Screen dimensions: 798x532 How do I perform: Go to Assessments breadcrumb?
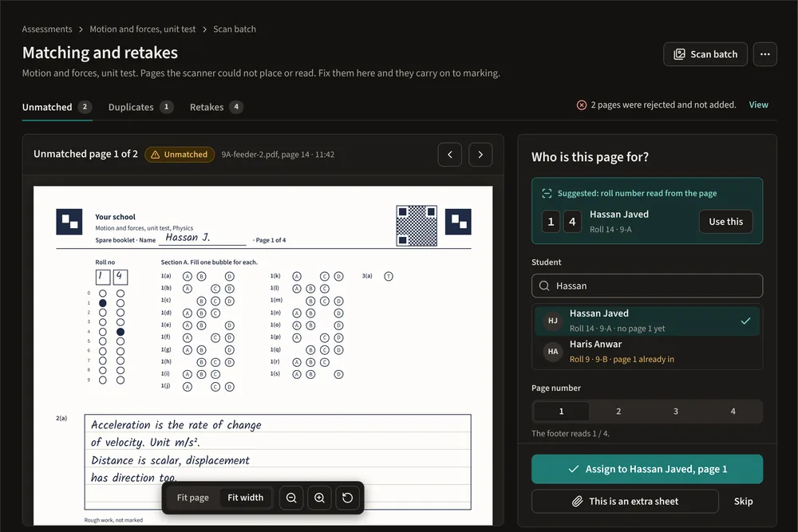click(47, 30)
